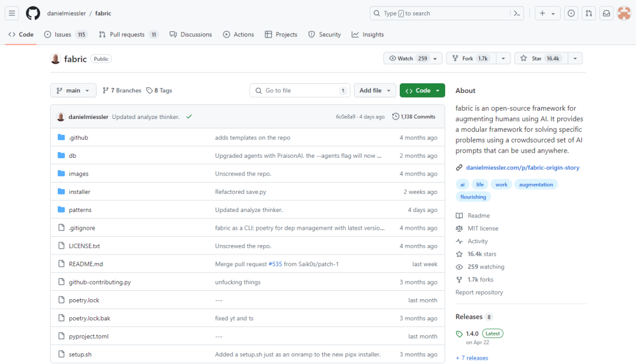Open the Projects tab
Image resolution: width=636 pixels, height=364 pixels.
point(281,35)
